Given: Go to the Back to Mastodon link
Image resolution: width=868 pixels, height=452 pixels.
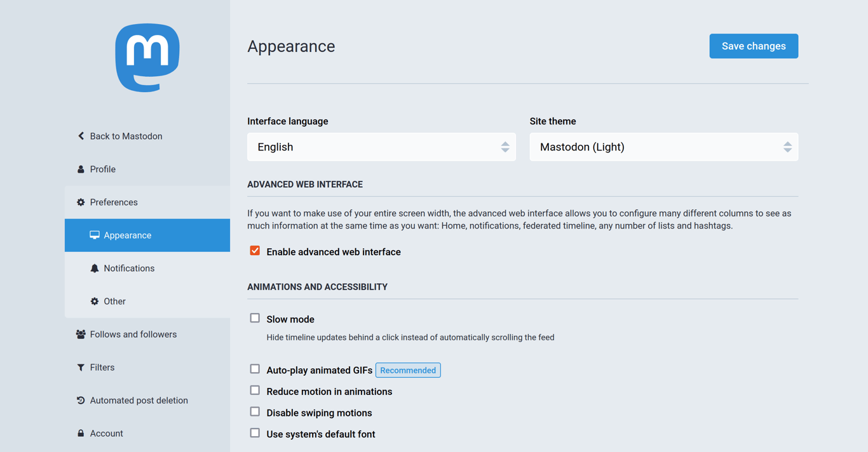Looking at the screenshot, I should point(126,136).
